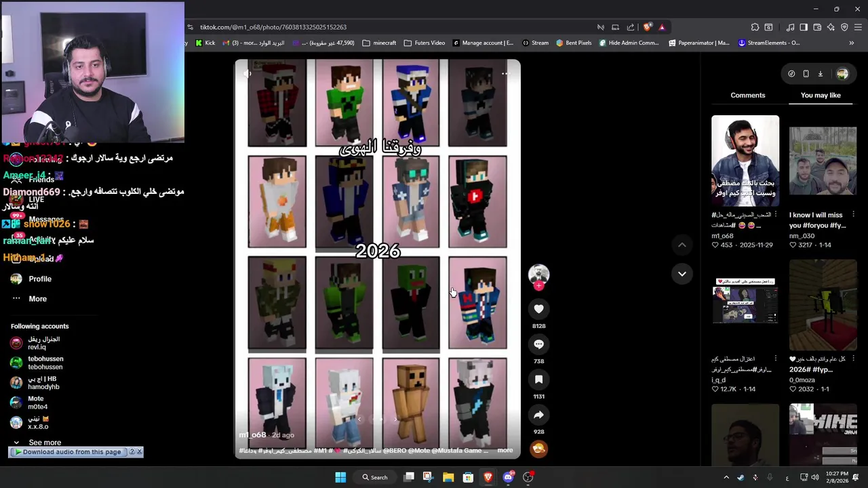Open the Windows Start menu
Screen dimensions: 868x488
point(340,477)
